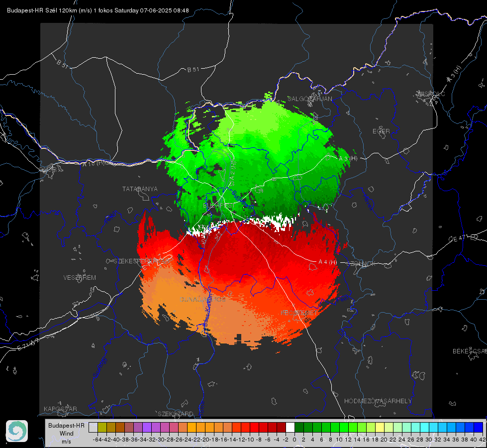487x448 pixels.
Task: Choose the dark blue swatch between 40 and 42
Action: point(479,427)
